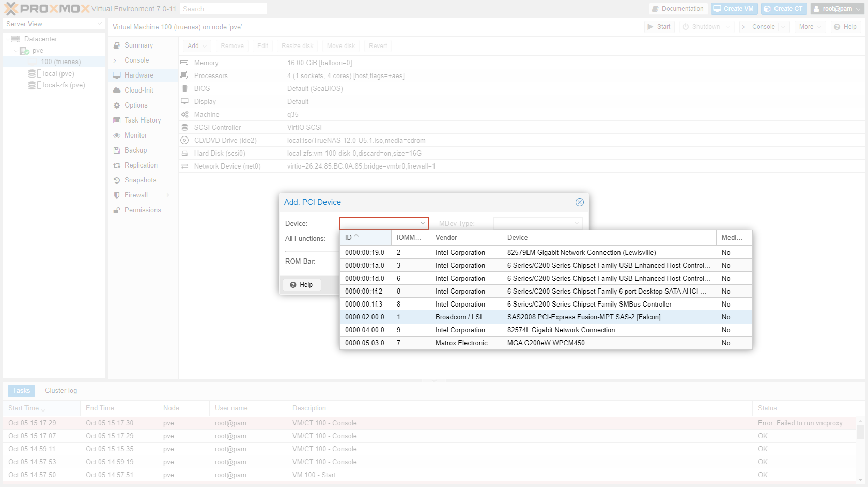Select the CD/DVD Drive ide2 row

[522, 141]
